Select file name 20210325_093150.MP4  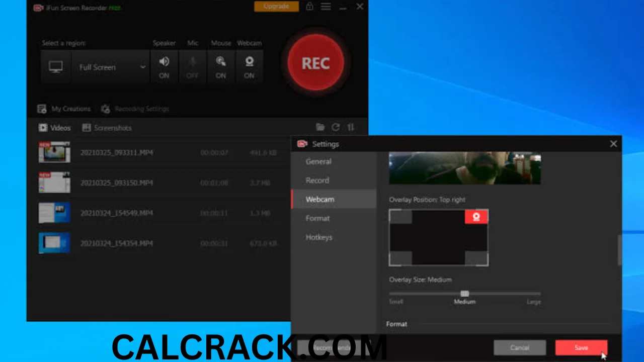coord(116,183)
